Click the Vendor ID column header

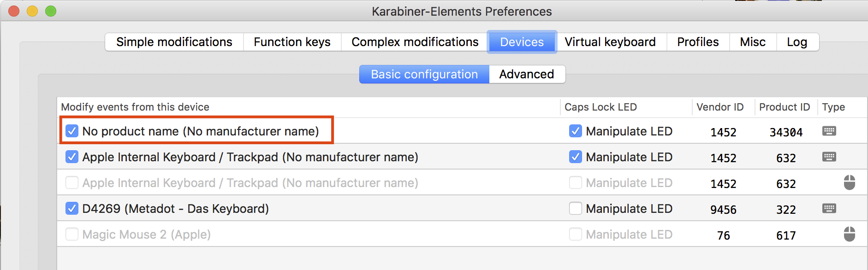point(719,107)
